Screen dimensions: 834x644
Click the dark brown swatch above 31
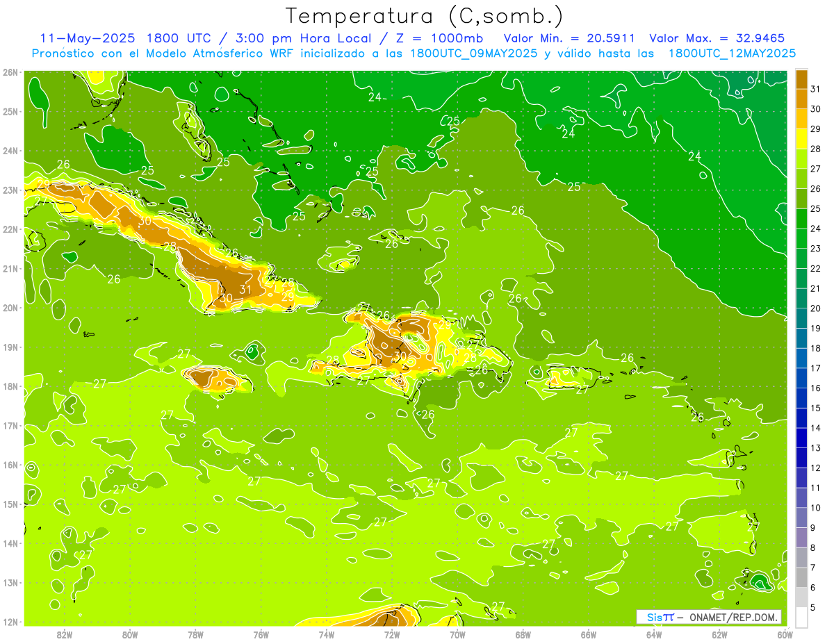[801, 79]
